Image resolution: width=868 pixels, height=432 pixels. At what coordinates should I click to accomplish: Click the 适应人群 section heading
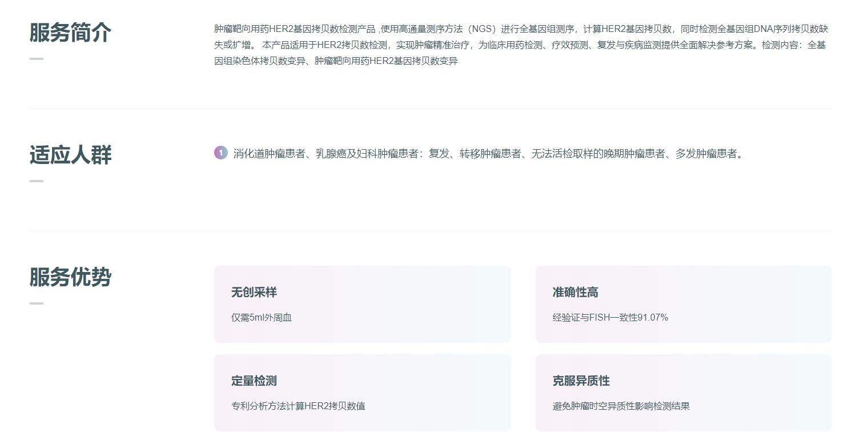point(70,155)
